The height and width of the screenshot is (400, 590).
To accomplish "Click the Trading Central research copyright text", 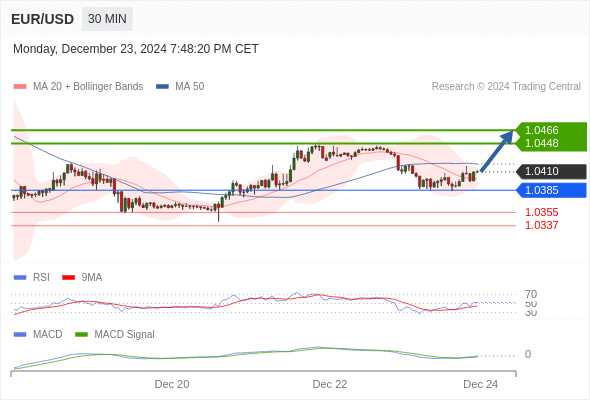I will click(506, 87).
